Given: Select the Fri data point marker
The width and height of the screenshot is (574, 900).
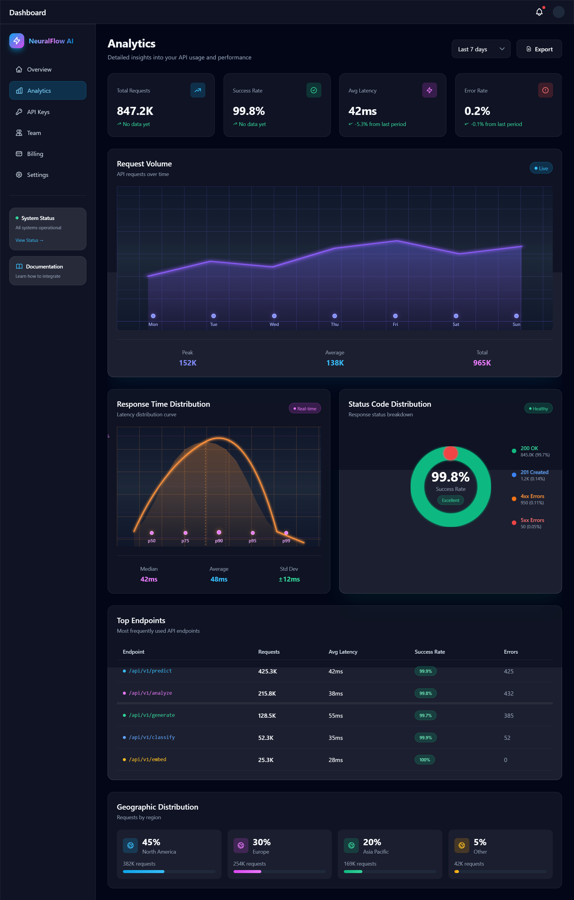Looking at the screenshot, I should 395,316.
